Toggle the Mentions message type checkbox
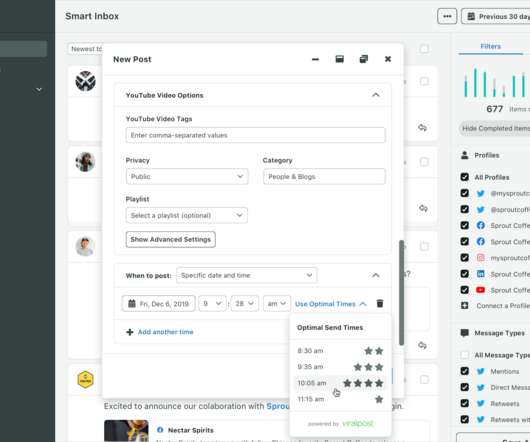530x442 pixels. point(465,371)
